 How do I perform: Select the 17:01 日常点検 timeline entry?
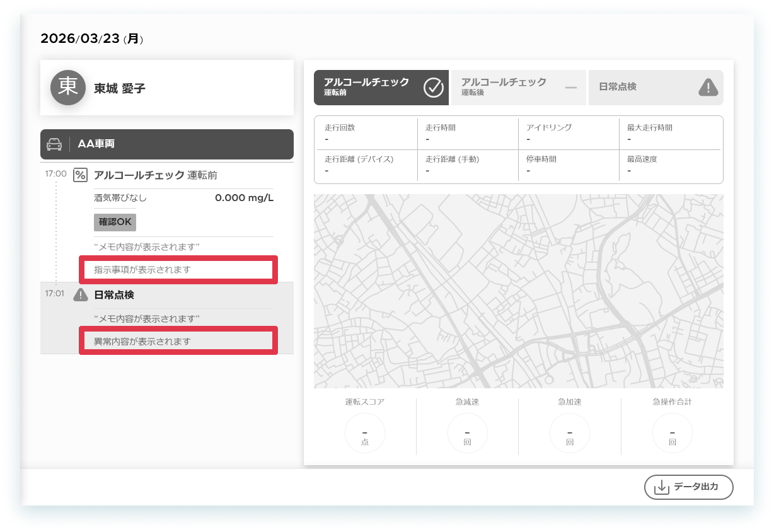pos(167,318)
